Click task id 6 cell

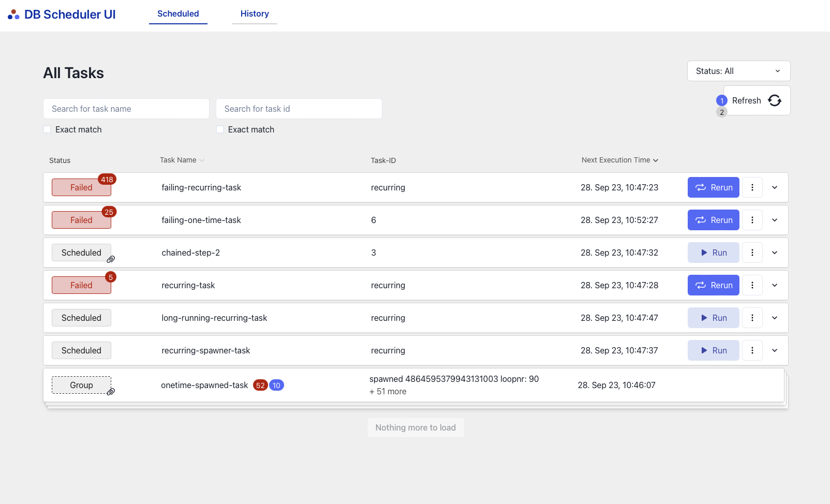pos(374,220)
